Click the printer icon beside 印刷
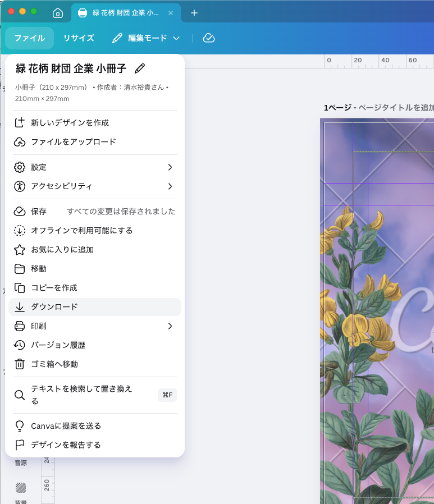 pos(20,326)
